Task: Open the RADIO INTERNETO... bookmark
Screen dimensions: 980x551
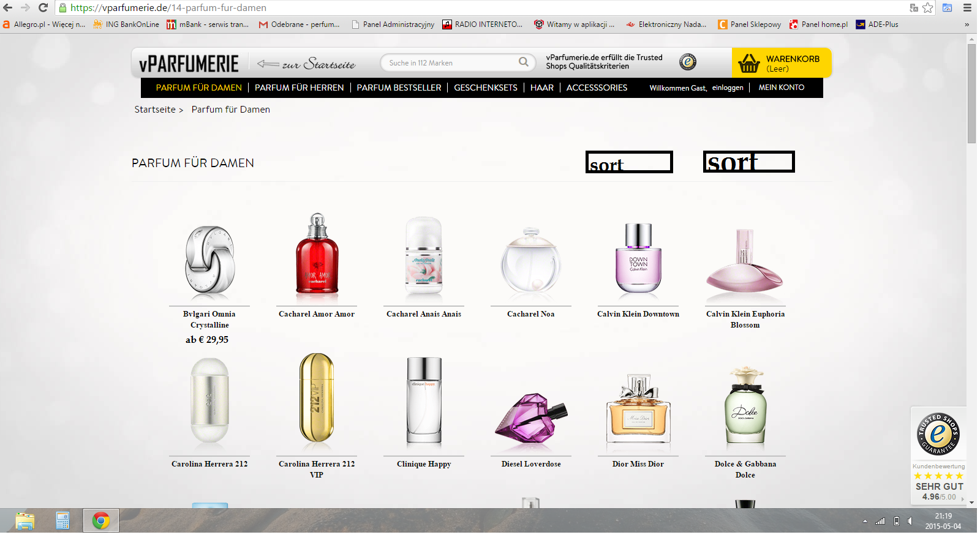Action: pyautogui.click(x=483, y=24)
